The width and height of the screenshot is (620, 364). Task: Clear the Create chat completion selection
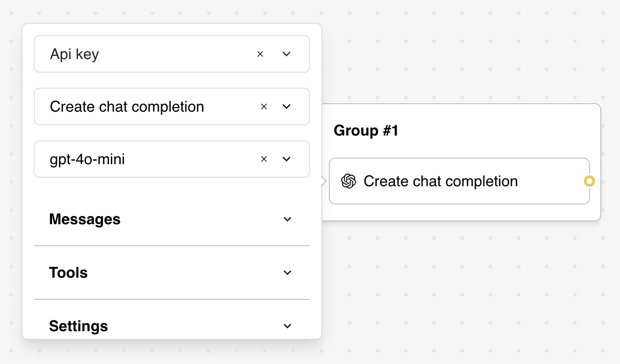click(264, 106)
